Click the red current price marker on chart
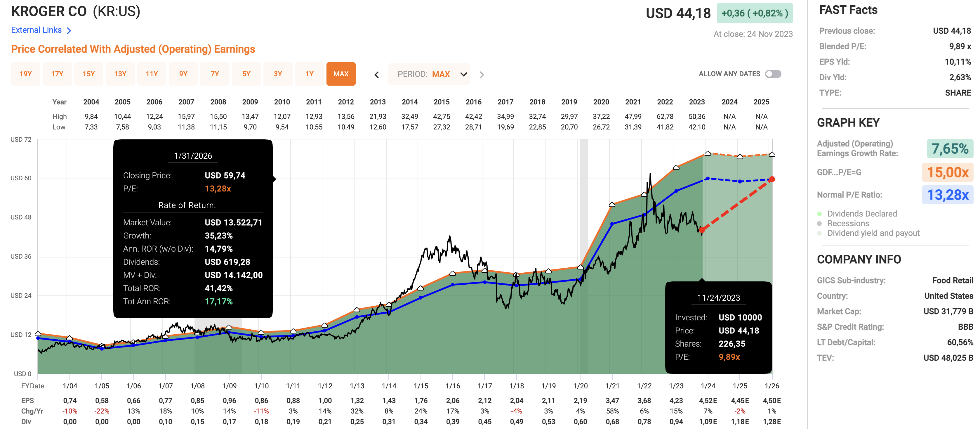980x429 pixels. pos(702,230)
